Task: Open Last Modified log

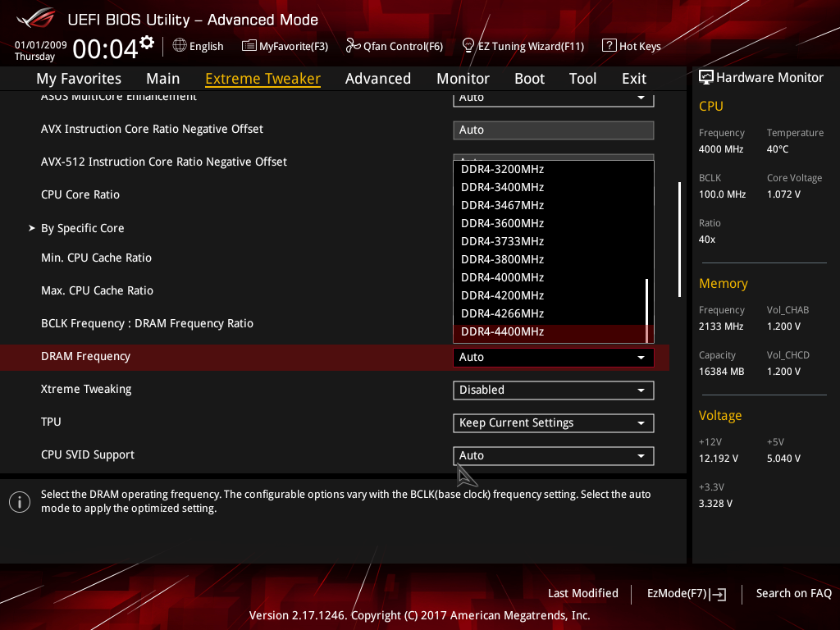Action: pyautogui.click(x=583, y=594)
